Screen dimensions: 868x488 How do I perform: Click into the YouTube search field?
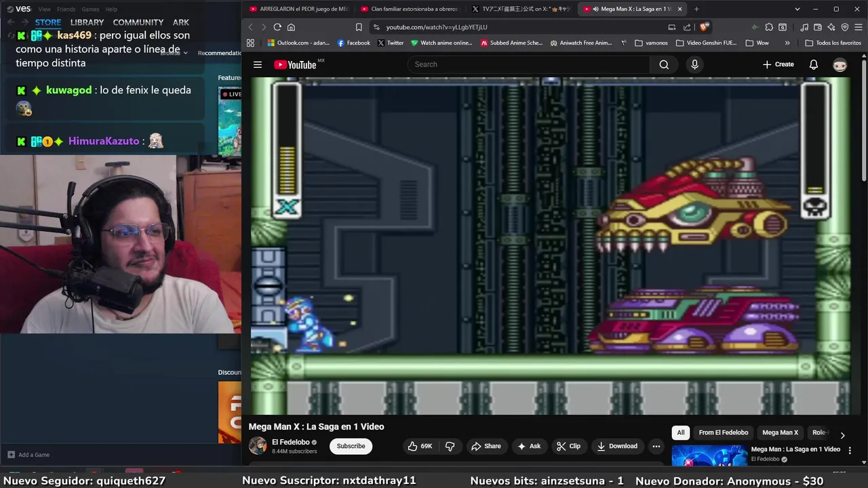click(529, 64)
